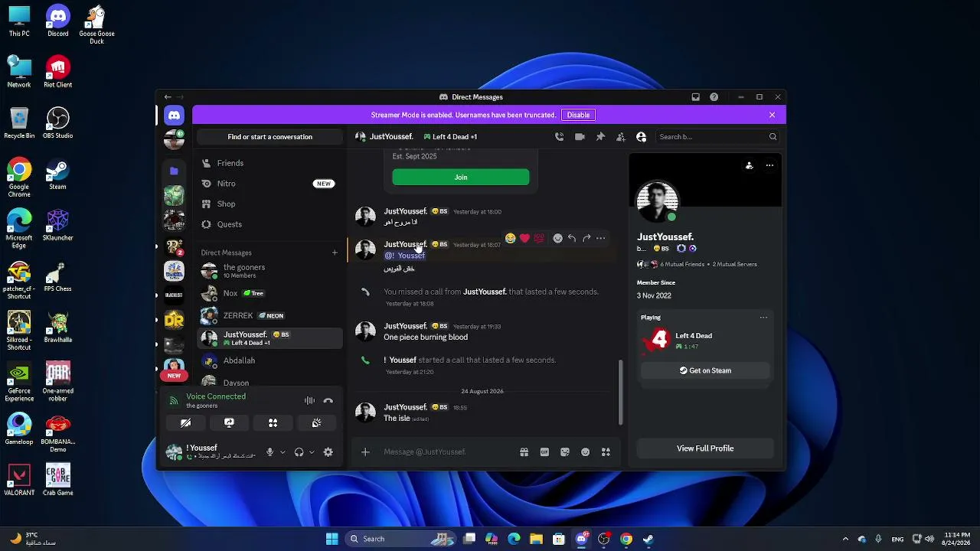This screenshot has width=980, height=551.
Task: Mute your microphone
Action: pos(269,452)
